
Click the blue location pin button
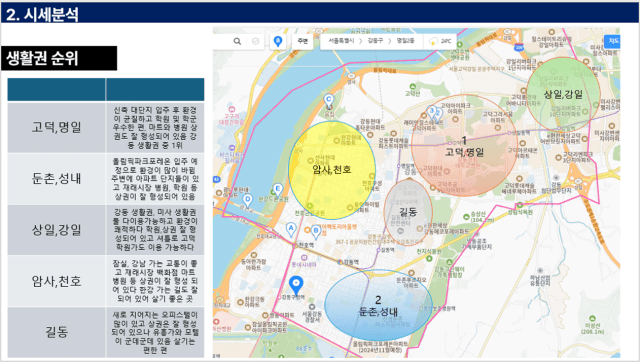point(278,41)
